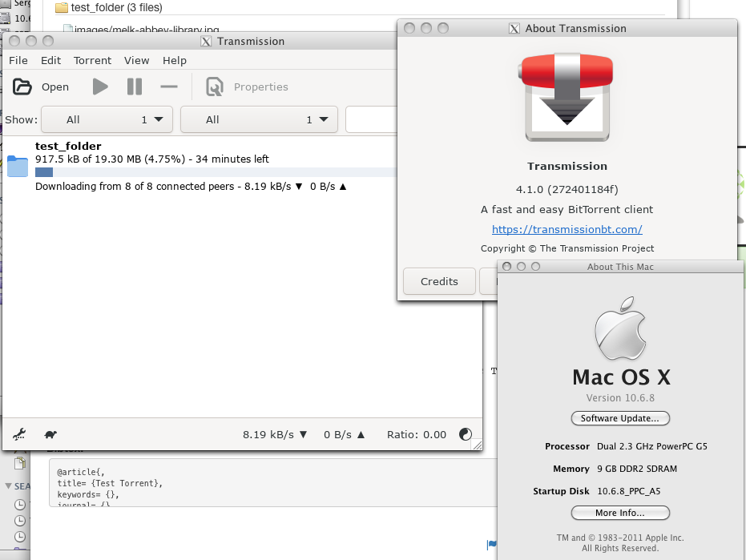This screenshot has width=746, height=560.
Task: Open the File menu in Transmission
Action: [x=18, y=60]
